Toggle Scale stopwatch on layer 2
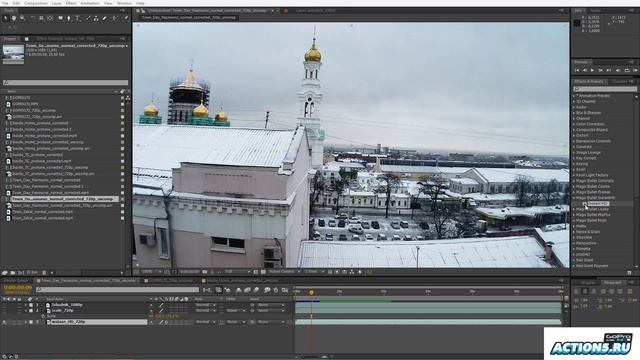 click(x=43, y=316)
